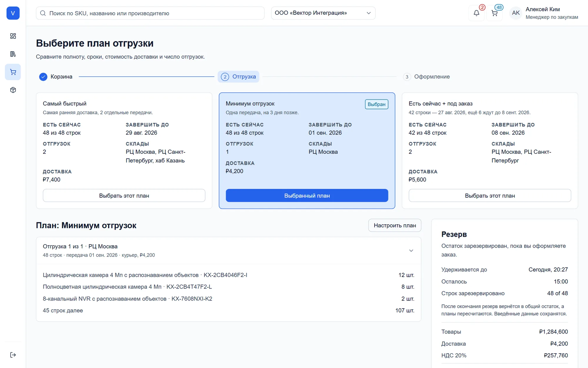
Task: Go to the Отгрузка step
Action: (x=238, y=77)
